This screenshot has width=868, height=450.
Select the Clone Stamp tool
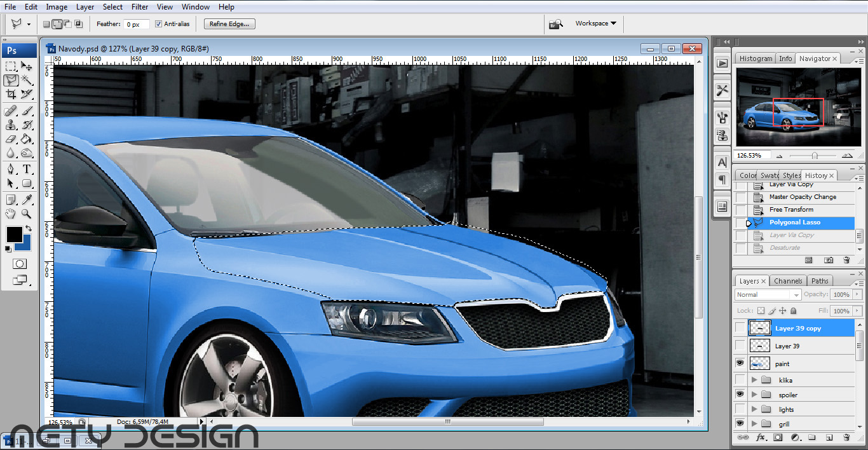[11, 125]
